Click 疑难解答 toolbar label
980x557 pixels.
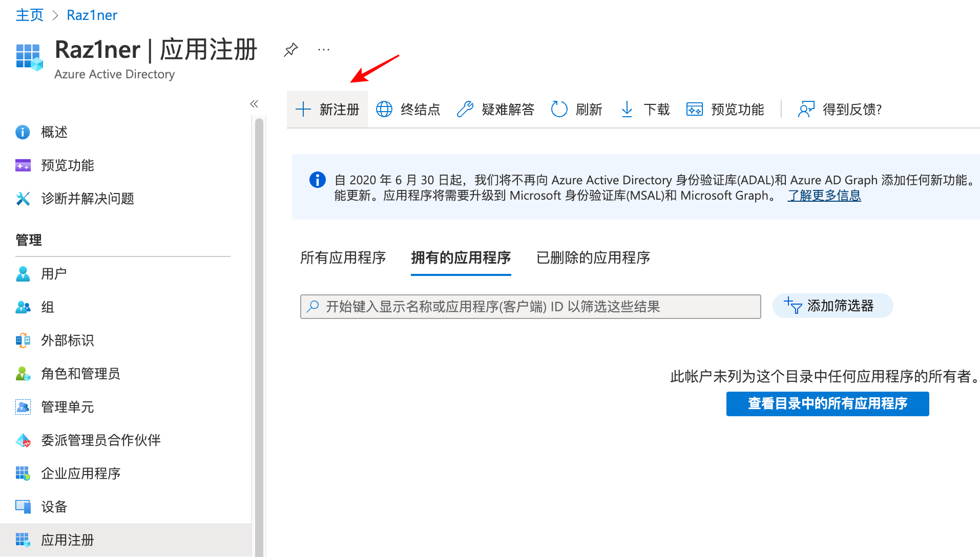coord(508,109)
